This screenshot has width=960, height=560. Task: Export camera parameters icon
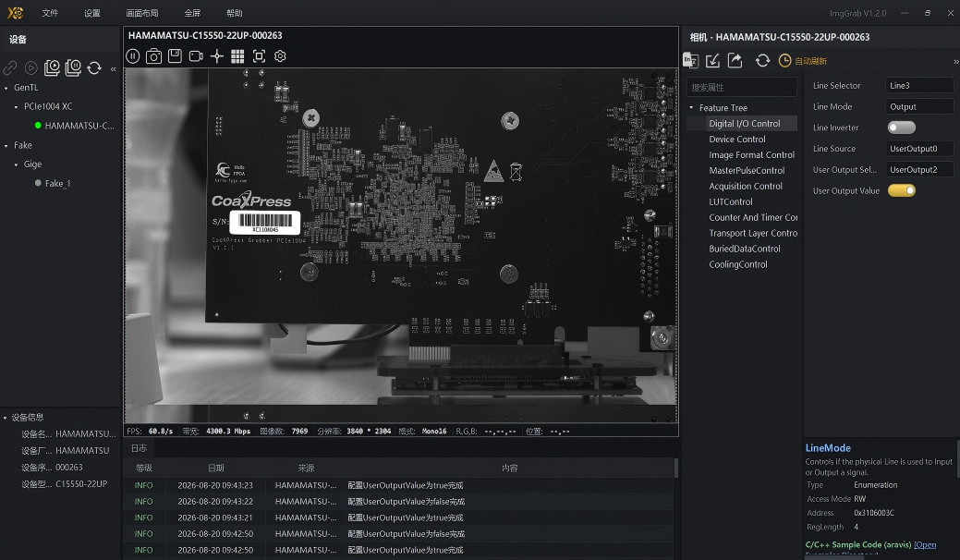pyautogui.click(x=735, y=60)
